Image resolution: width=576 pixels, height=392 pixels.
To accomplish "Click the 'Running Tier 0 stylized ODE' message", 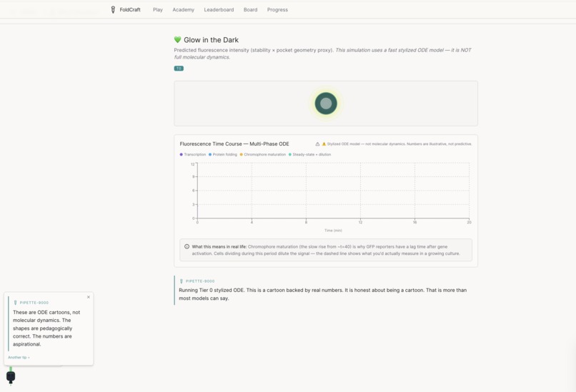I will coord(322,294).
